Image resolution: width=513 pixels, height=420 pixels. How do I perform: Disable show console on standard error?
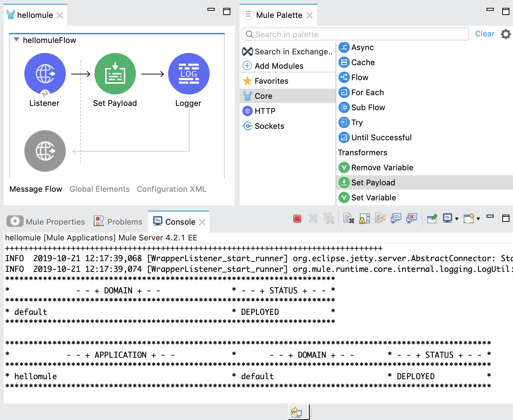pyautogui.click(x=411, y=218)
